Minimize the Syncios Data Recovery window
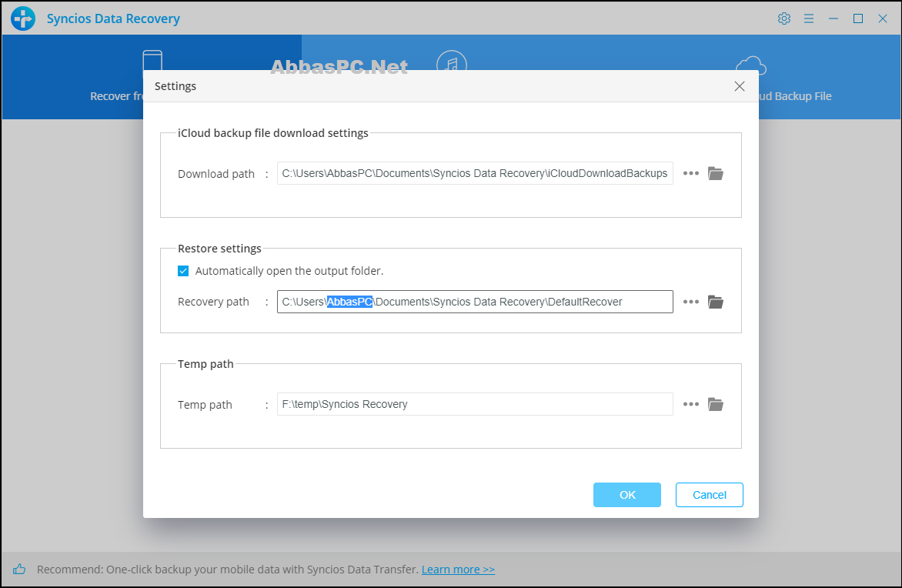The height and width of the screenshot is (588, 902). point(833,18)
